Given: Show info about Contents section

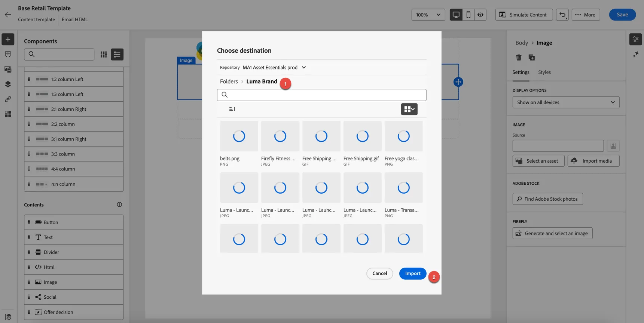Looking at the screenshot, I should click(119, 204).
